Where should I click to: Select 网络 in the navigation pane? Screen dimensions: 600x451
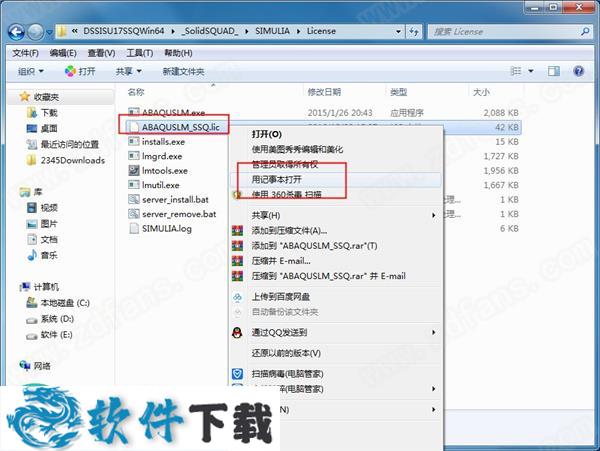coord(42,366)
